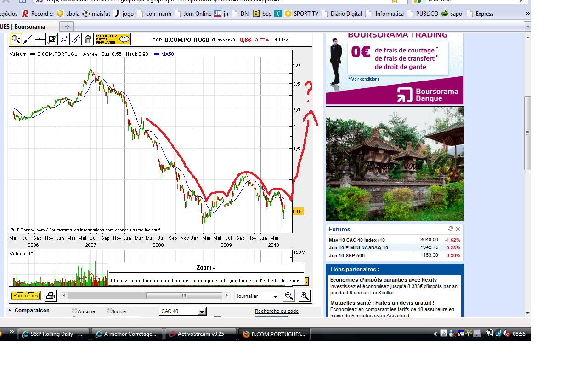Screen dimensions: 588x368
Task: Open the CAC 40 index dropdown
Action: tap(183, 311)
